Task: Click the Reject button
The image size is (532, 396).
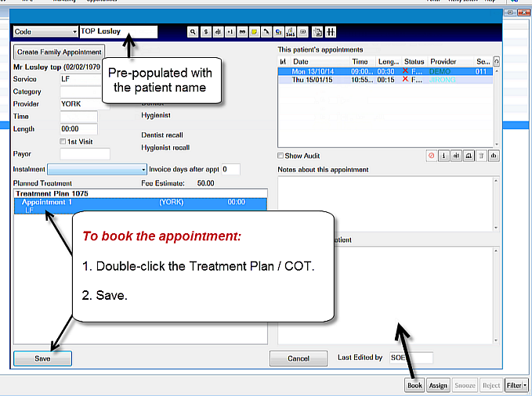Action: (x=491, y=386)
